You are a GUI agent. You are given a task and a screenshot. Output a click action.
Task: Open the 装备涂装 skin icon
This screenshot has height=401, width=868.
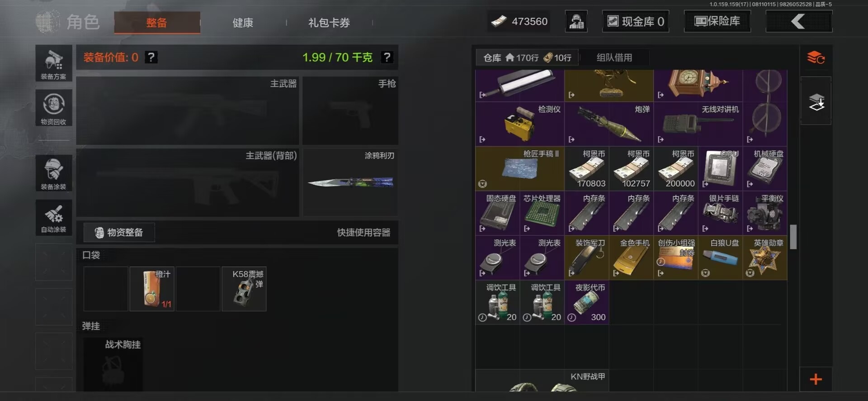(54, 173)
